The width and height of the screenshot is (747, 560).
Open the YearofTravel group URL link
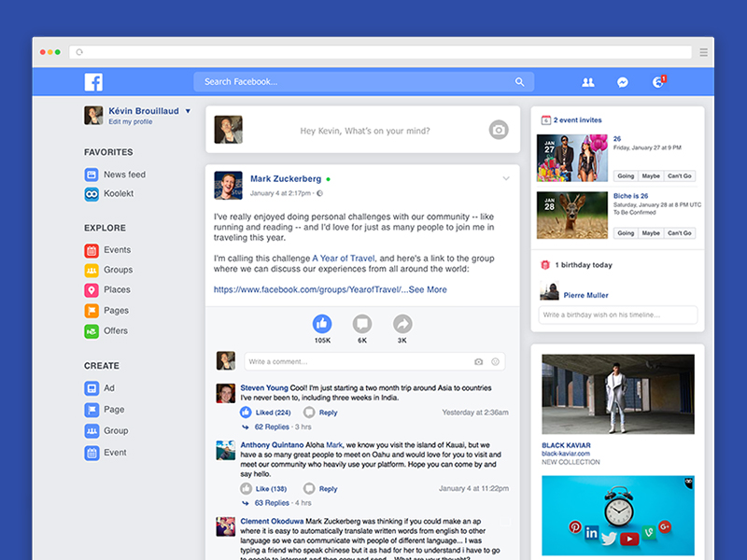[x=311, y=289]
